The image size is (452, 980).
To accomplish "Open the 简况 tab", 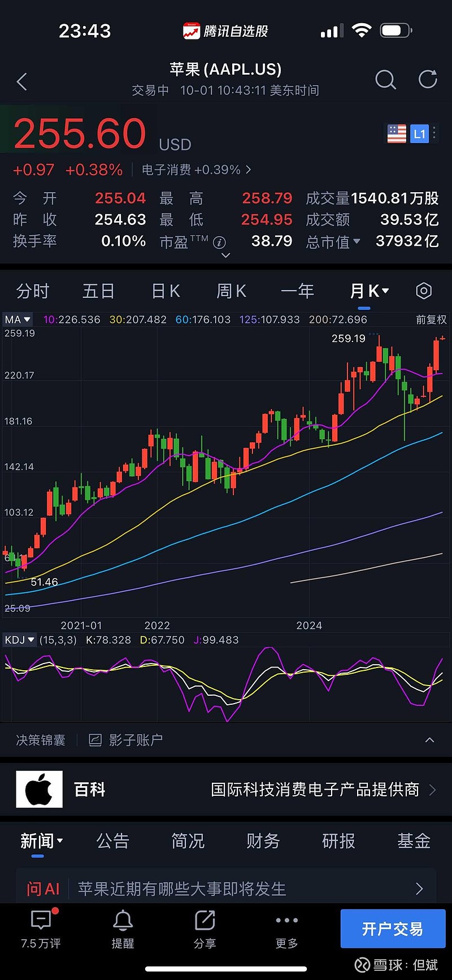I will point(188,841).
